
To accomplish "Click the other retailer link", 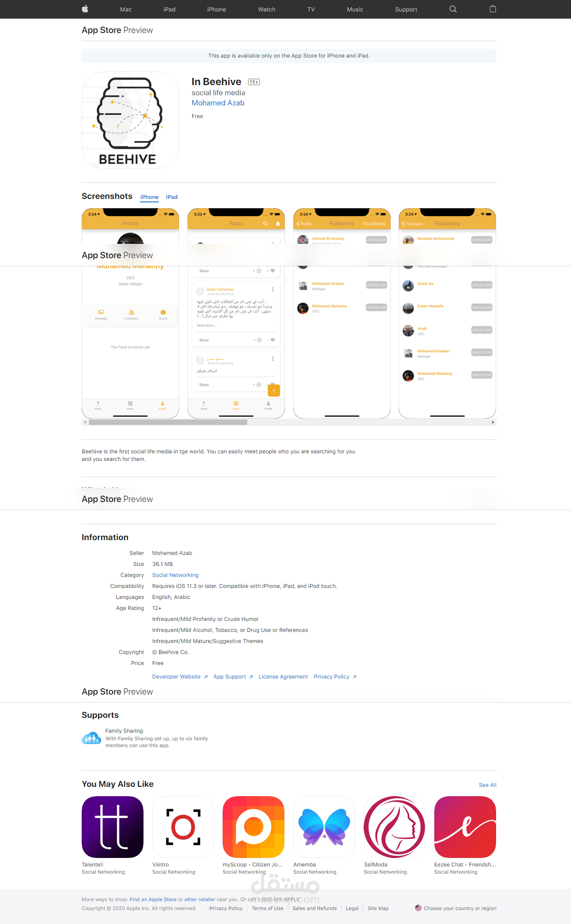I will [x=200, y=899].
